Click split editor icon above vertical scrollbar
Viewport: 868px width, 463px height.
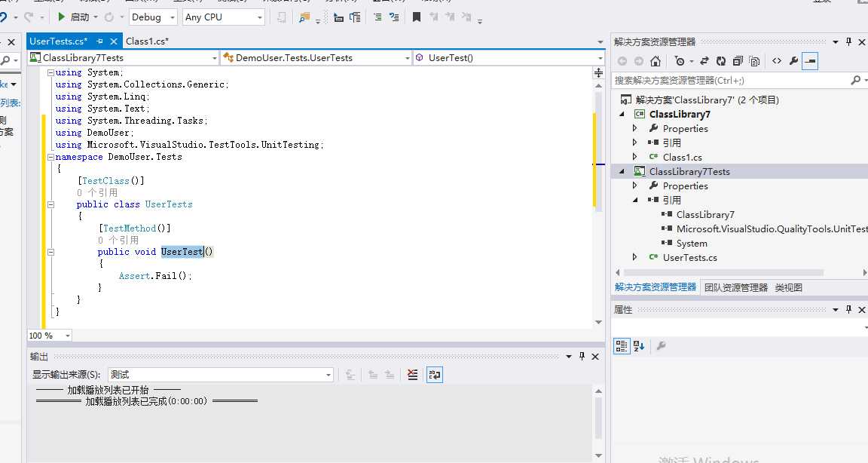click(598, 72)
